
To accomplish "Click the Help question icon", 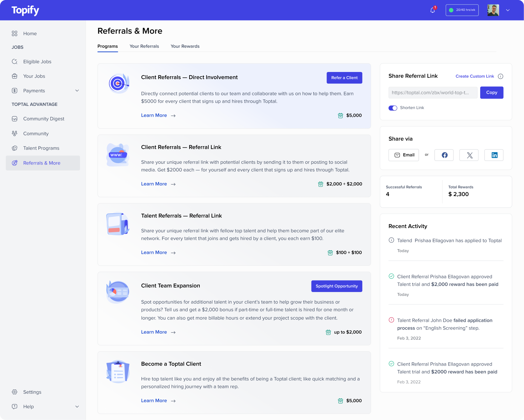I will [14, 407].
